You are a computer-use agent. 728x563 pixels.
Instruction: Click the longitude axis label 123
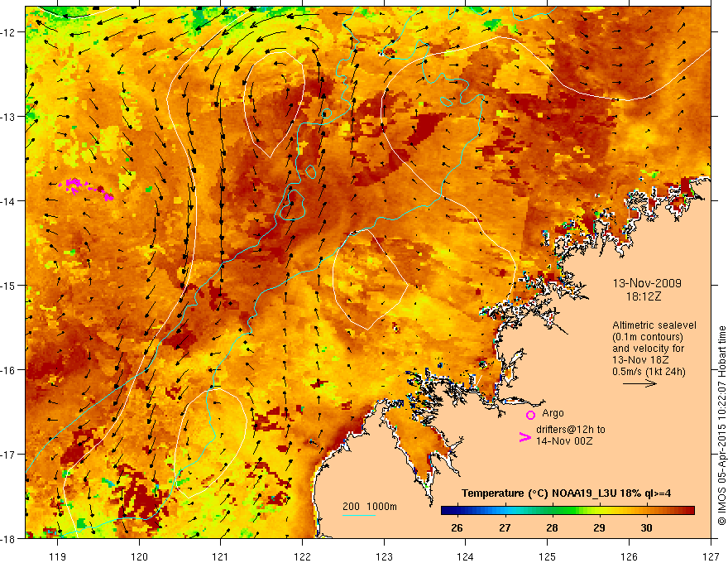pos(384,556)
